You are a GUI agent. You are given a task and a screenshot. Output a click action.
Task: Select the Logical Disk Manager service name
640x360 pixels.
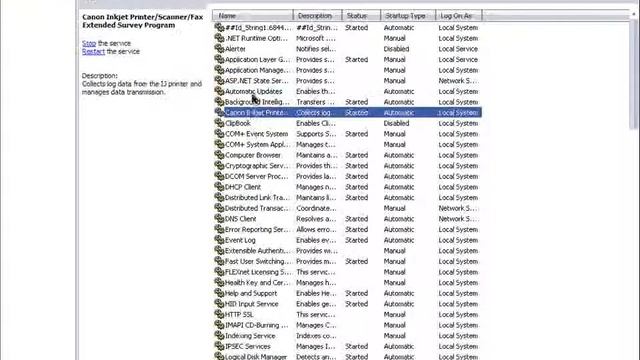pyautogui.click(x=256, y=357)
